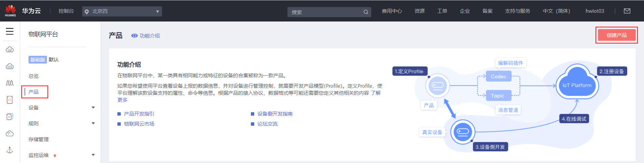Click the 真实设备 label in diagram
644x163 pixels.
tap(432, 132)
